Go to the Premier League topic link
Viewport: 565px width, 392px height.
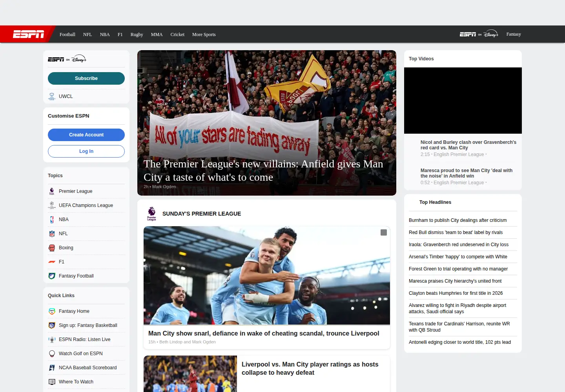click(75, 191)
